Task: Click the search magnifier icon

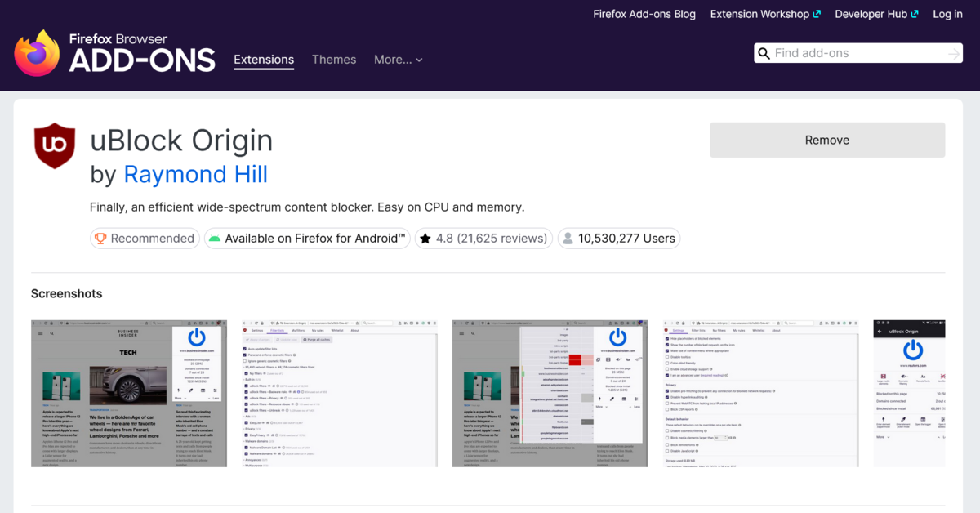Action: pos(764,53)
